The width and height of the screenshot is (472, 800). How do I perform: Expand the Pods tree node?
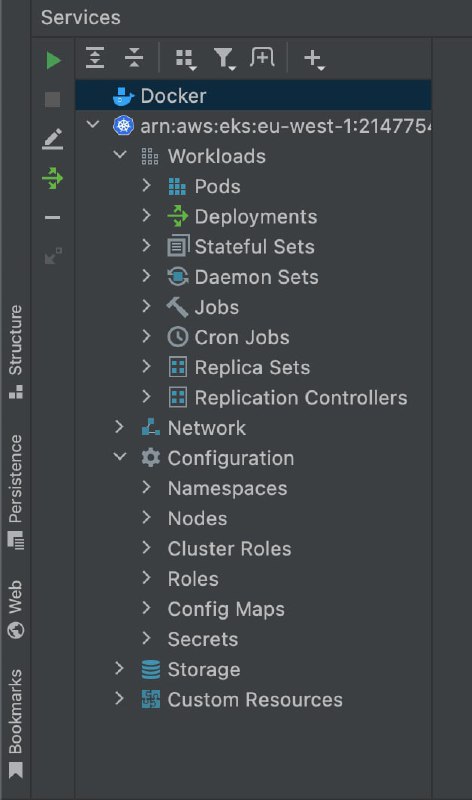tap(146, 186)
